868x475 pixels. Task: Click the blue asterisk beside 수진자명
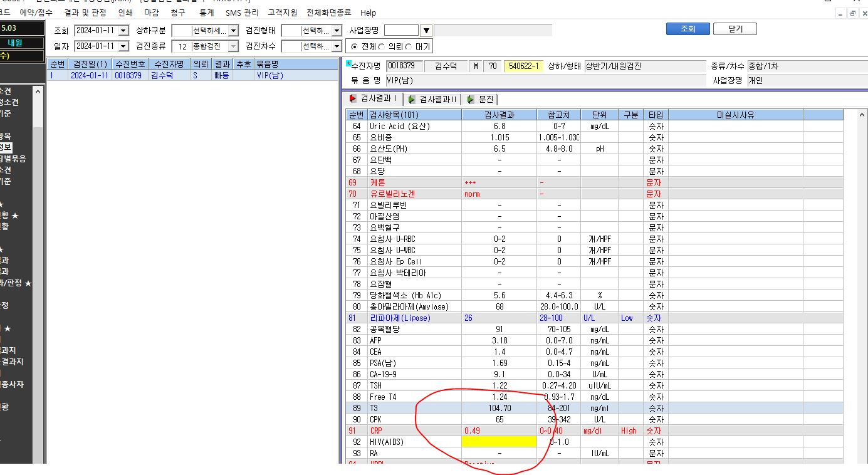pyautogui.click(x=348, y=63)
